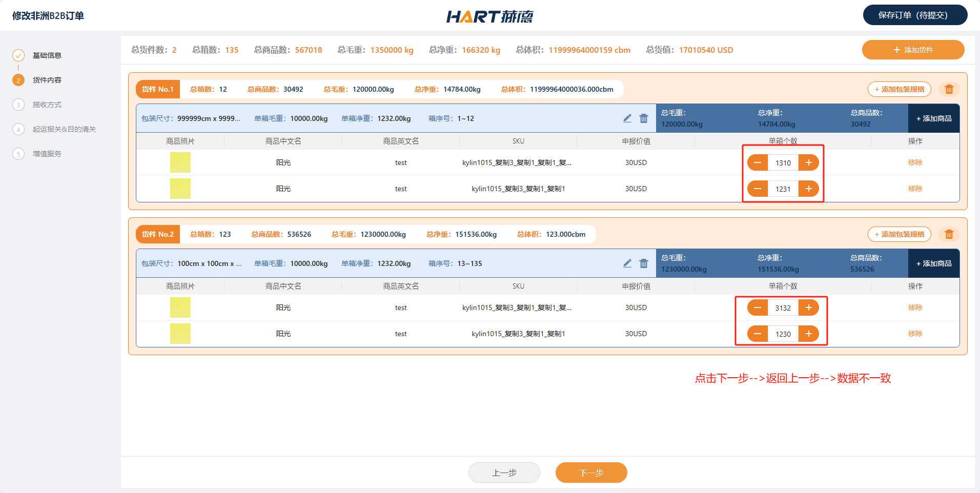Open 起运报关&目的清关 step
The width and height of the screenshot is (980, 493).
pyautogui.click(x=64, y=129)
